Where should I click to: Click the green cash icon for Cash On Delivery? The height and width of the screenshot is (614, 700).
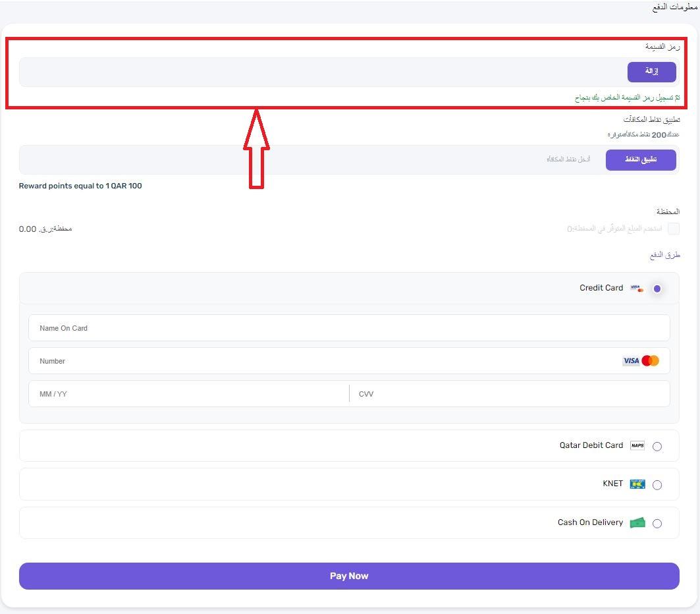637,522
